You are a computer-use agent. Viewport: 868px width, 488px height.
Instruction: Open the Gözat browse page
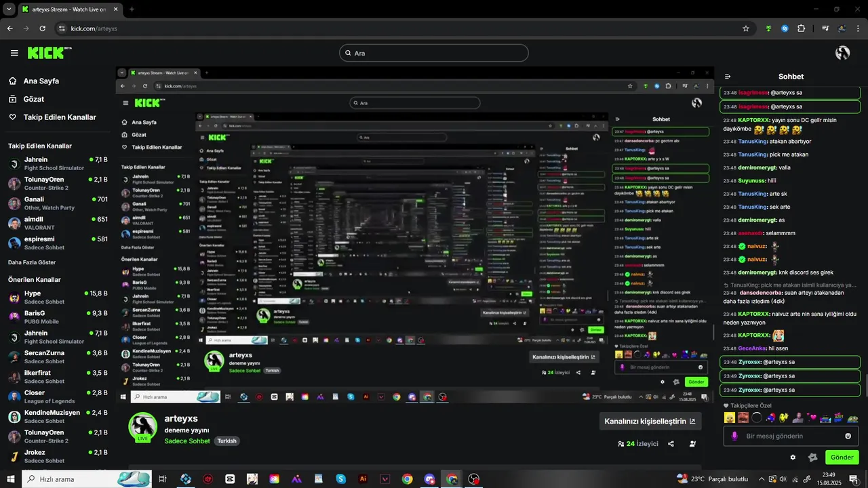coord(34,99)
